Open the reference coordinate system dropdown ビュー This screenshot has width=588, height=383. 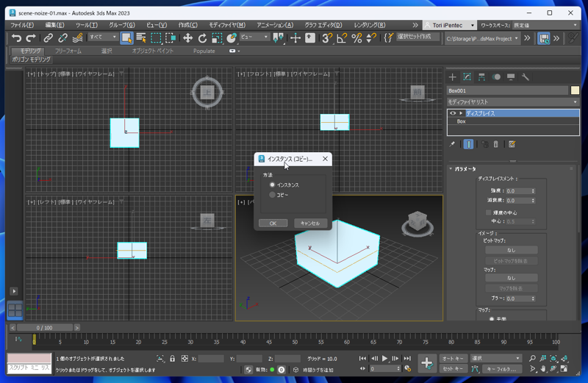[254, 37]
